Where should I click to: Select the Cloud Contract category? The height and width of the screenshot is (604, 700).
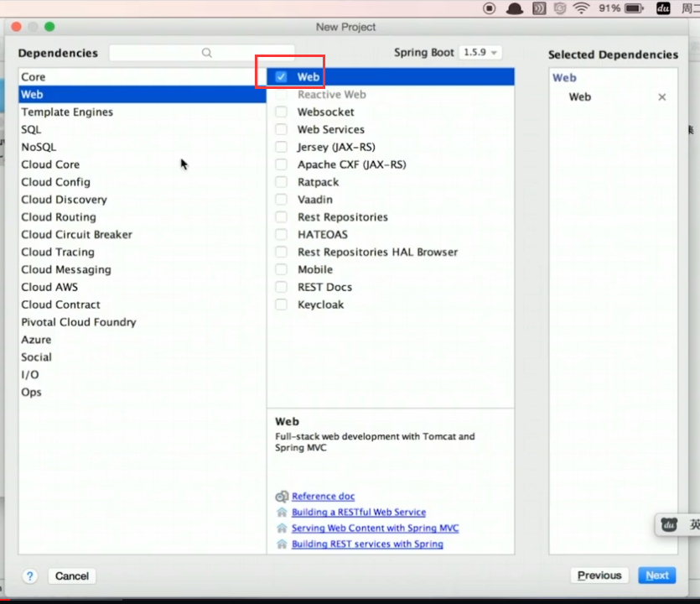tap(143, 305)
